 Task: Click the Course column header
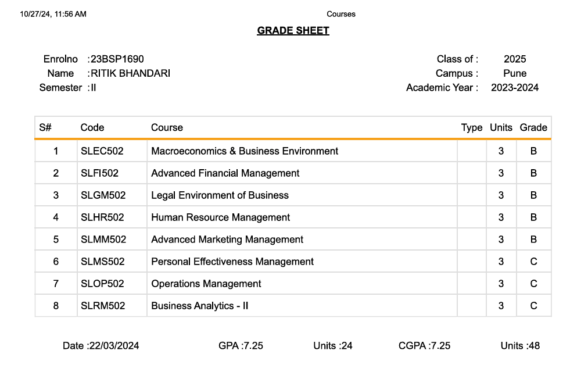coord(167,128)
